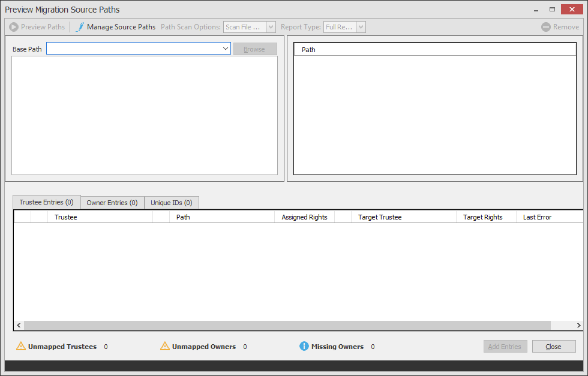Open the Report Type dropdown
The width and height of the screenshot is (588, 376).
pyautogui.click(x=361, y=27)
